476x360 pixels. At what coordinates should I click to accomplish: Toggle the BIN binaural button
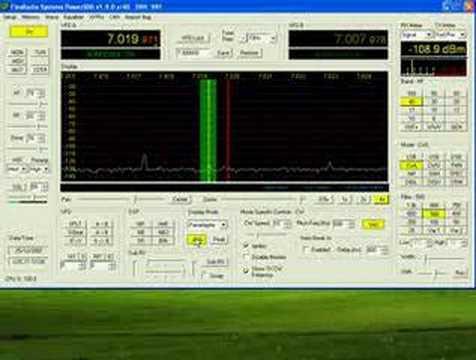point(163,240)
